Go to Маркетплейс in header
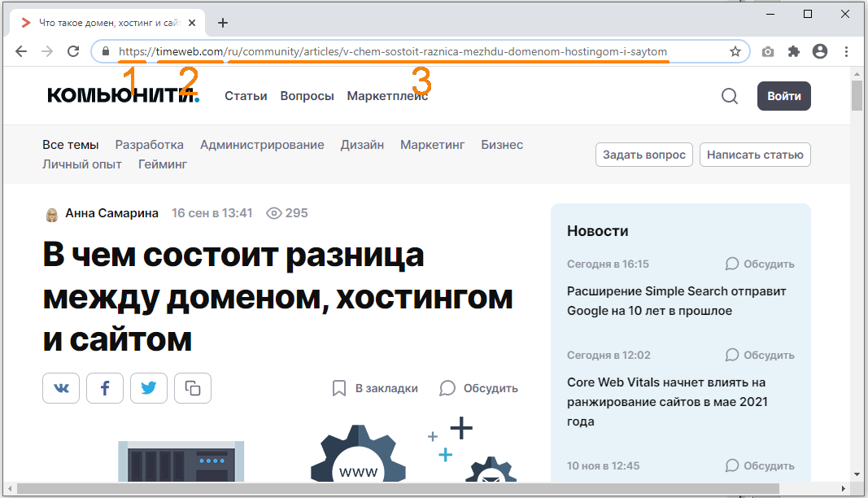The height and width of the screenshot is (498, 868). [387, 96]
